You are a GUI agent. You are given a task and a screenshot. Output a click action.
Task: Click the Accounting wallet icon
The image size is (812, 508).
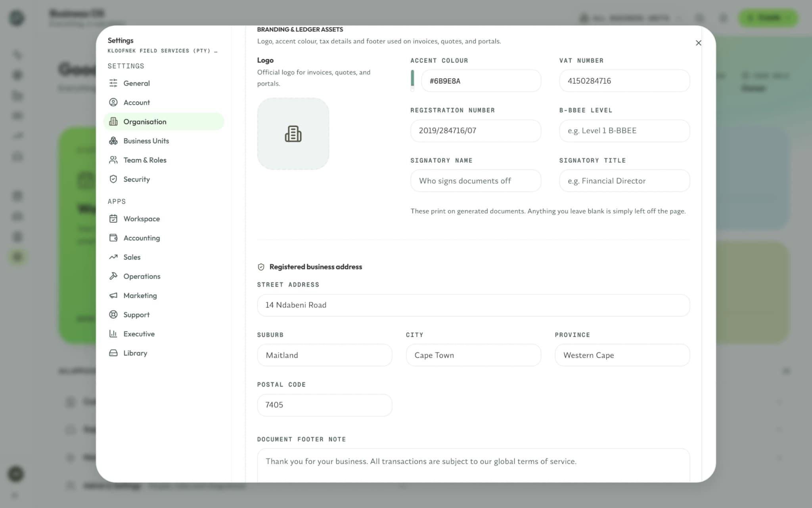click(x=113, y=238)
